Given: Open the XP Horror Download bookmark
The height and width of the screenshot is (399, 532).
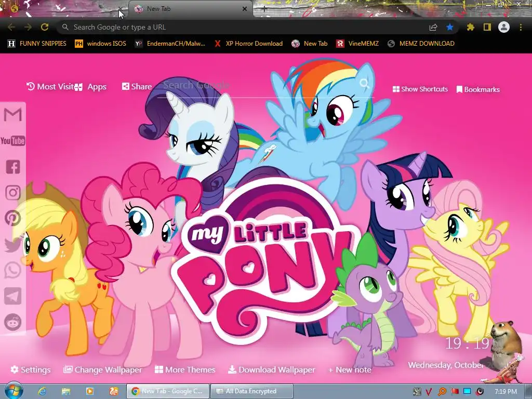Looking at the screenshot, I should 249,44.
